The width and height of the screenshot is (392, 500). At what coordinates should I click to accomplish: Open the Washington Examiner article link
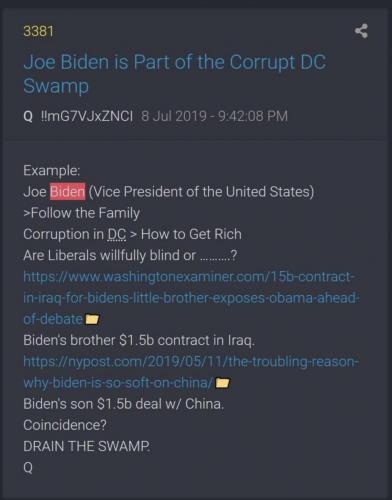pyautogui.click(x=190, y=298)
